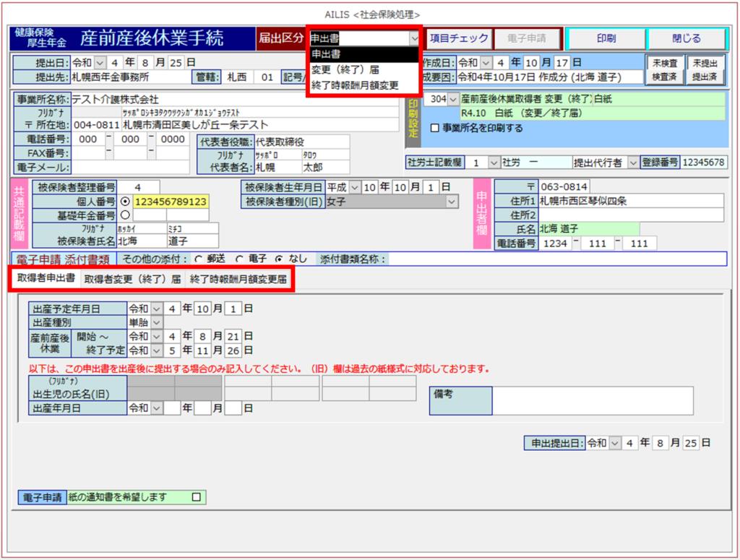Switch to the 取得者変更（終了）届 tab
The height and width of the screenshot is (560, 740).
click(132, 279)
